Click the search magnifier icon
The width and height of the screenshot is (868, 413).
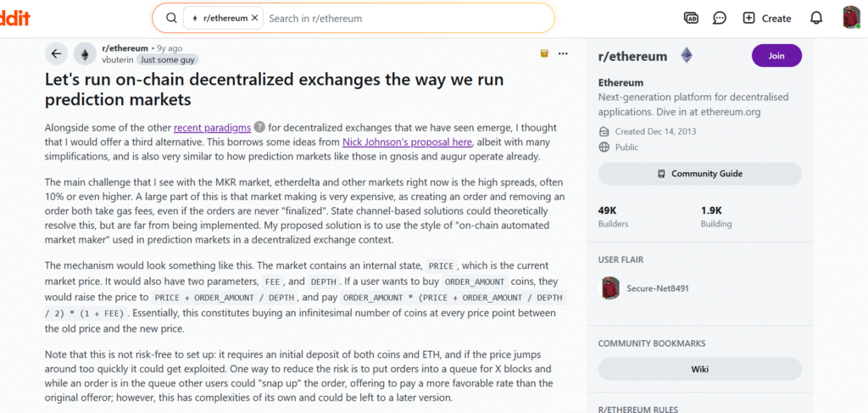tap(172, 18)
